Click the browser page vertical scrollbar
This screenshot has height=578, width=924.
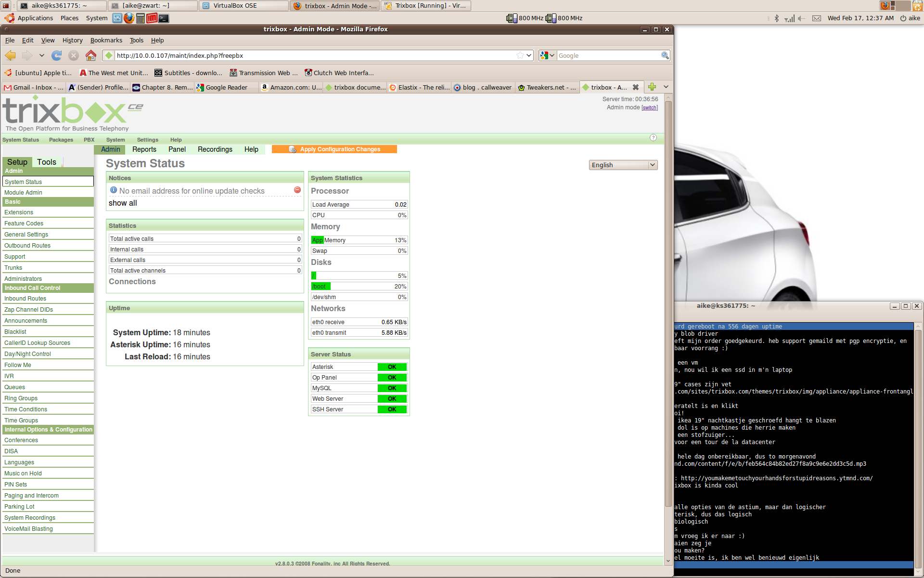pos(668,303)
